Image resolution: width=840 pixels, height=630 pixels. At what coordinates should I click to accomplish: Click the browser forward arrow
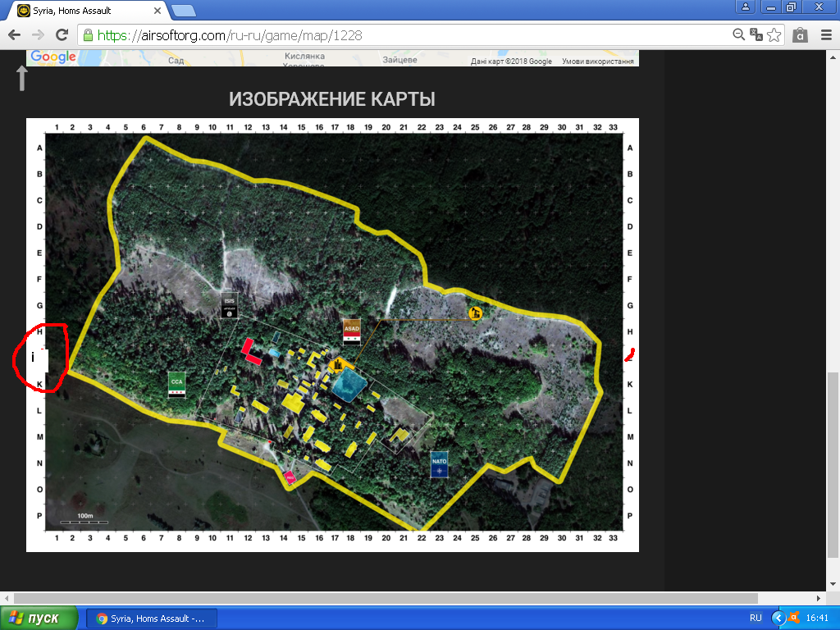pyautogui.click(x=38, y=35)
